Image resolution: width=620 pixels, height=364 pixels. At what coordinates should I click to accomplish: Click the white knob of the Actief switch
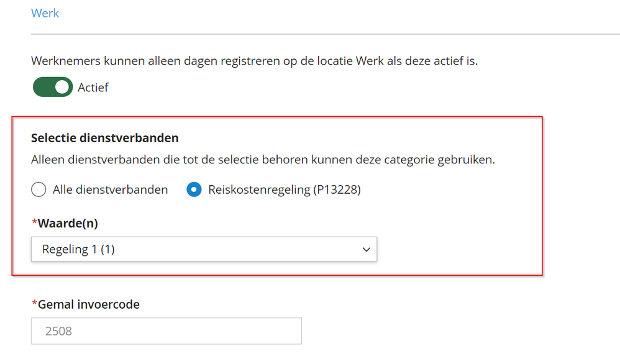[62, 88]
